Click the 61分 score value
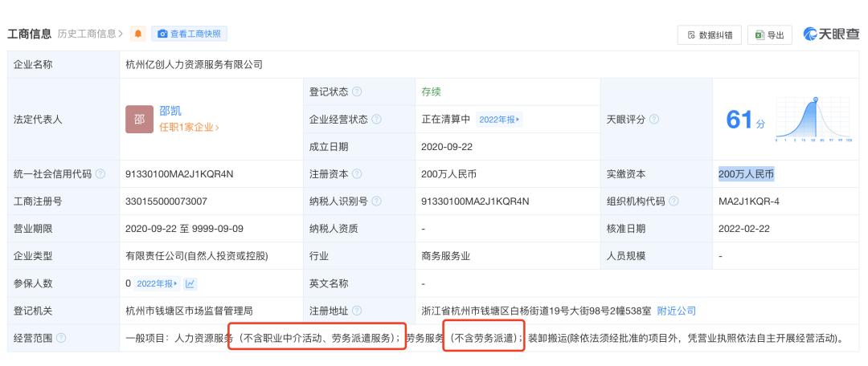This screenshot has width=868, height=366. [745, 120]
